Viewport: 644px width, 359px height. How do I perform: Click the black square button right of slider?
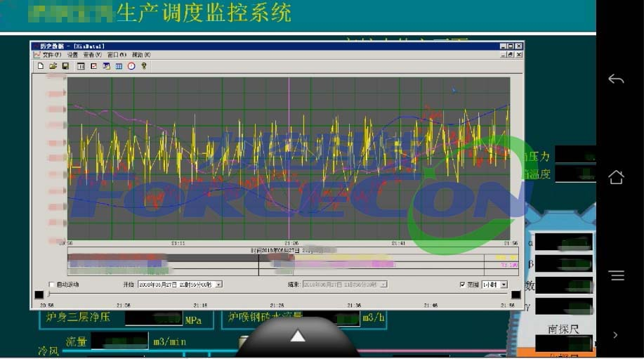pos(515,295)
